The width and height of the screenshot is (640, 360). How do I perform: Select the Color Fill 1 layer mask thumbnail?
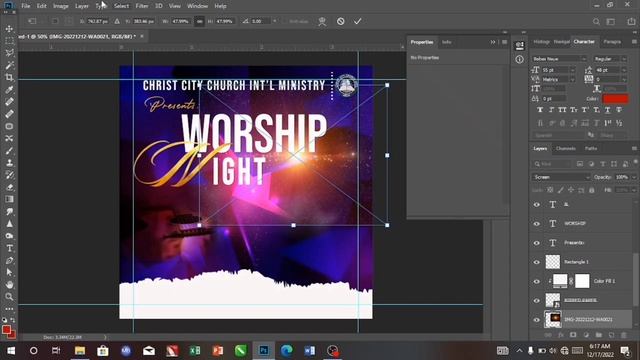pyautogui.click(x=582, y=281)
